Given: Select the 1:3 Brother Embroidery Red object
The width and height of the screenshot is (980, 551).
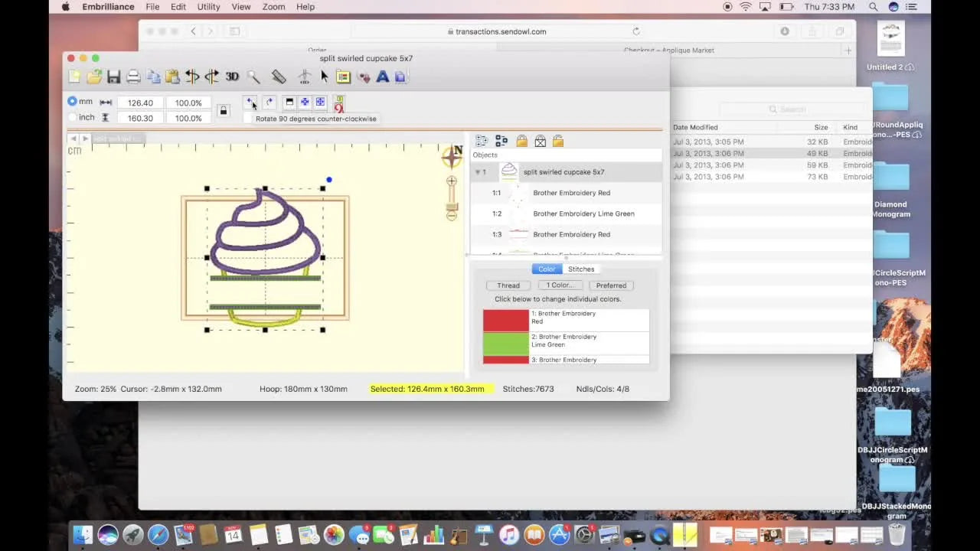Looking at the screenshot, I should click(567, 234).
